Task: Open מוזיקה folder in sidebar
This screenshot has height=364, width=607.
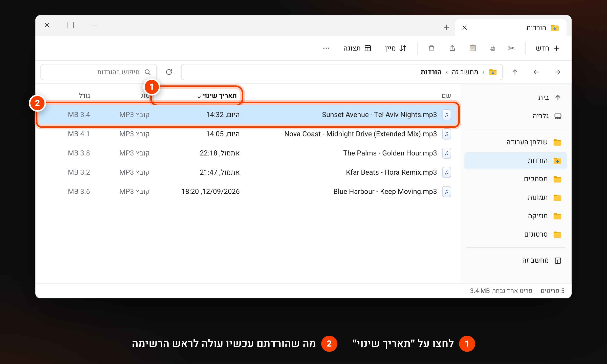Action: 515,216
